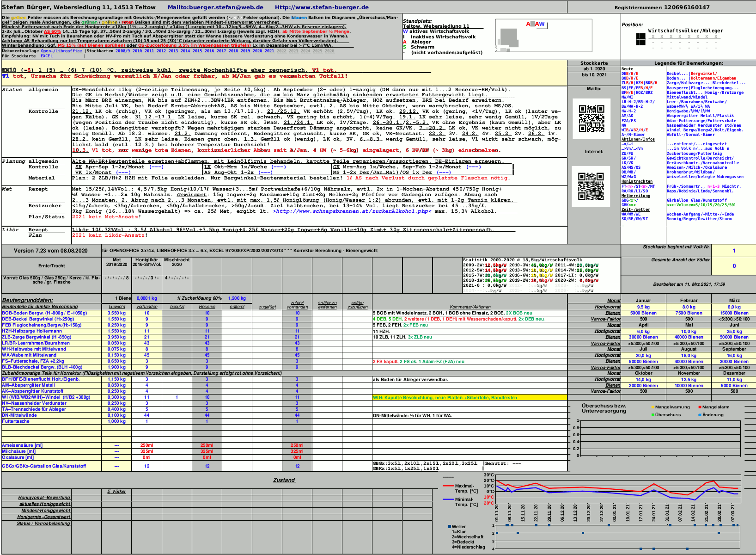This screenshot has width=756, height=555.
Task: Open the Open-/Libreoffice template link
Action: (x=61, y=51)
